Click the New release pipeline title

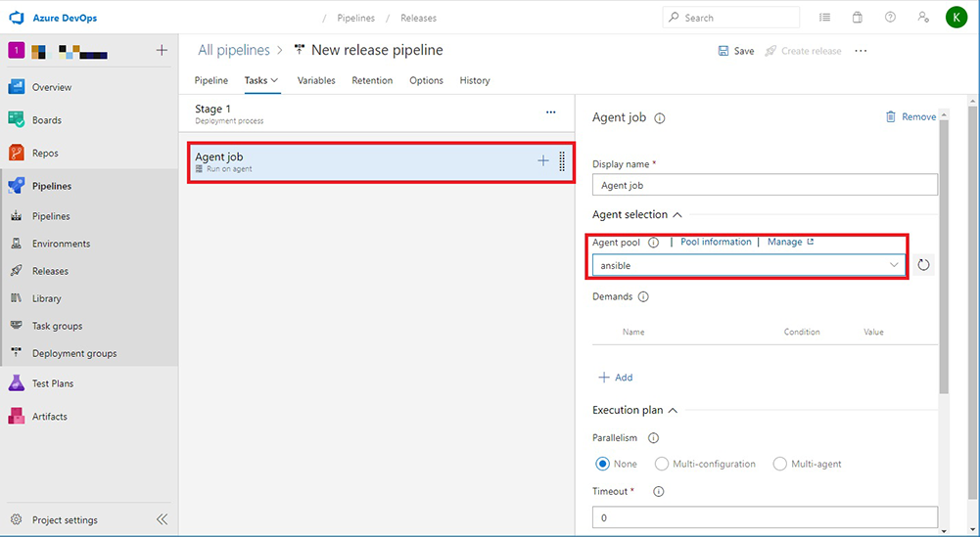point(377,50)
